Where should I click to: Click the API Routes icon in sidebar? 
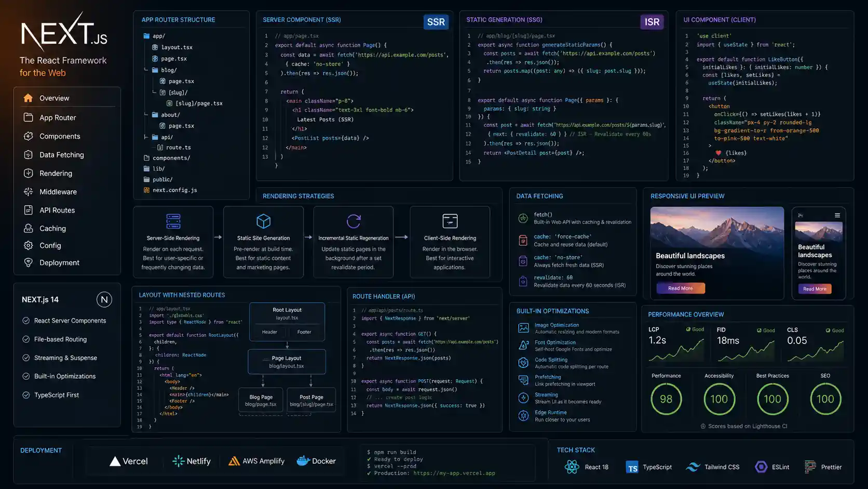[28, 210]
